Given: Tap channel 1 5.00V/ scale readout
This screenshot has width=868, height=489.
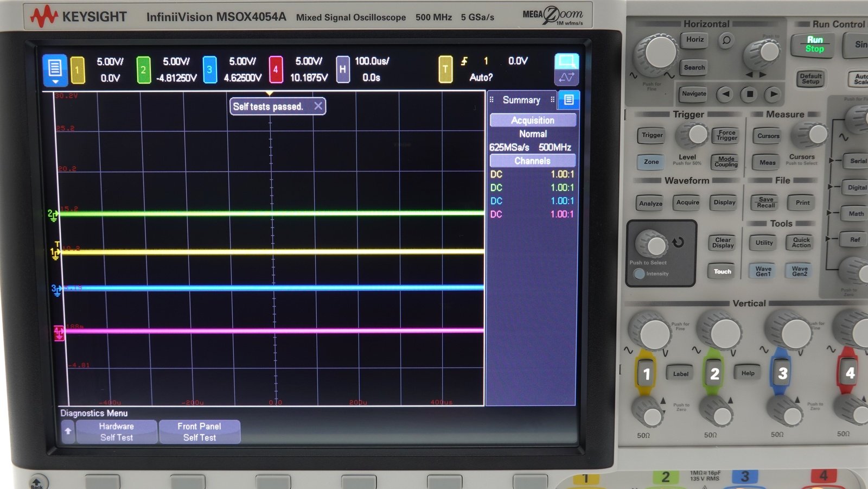Looking at the screenshot, I should coord(110,61).
